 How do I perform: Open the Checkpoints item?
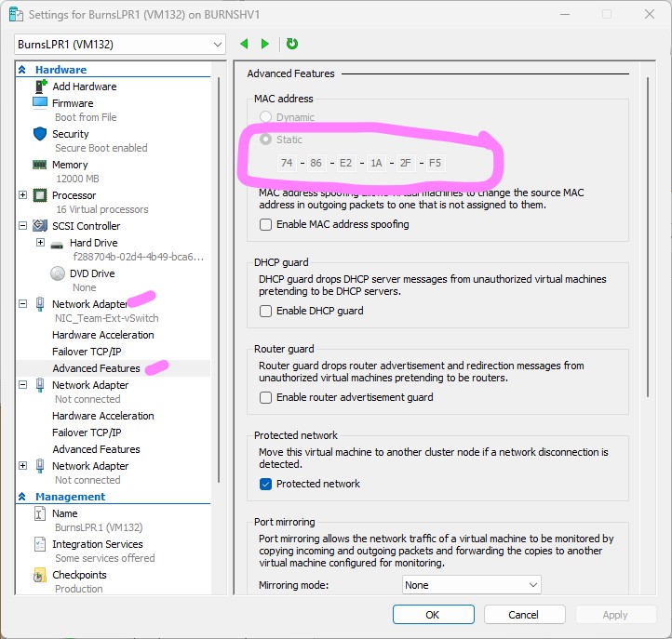point(79,575)
